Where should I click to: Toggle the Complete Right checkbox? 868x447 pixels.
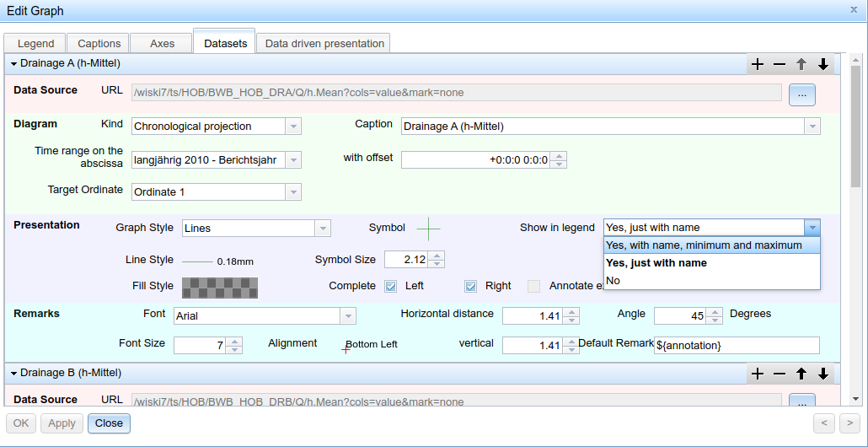pos(470,287)
